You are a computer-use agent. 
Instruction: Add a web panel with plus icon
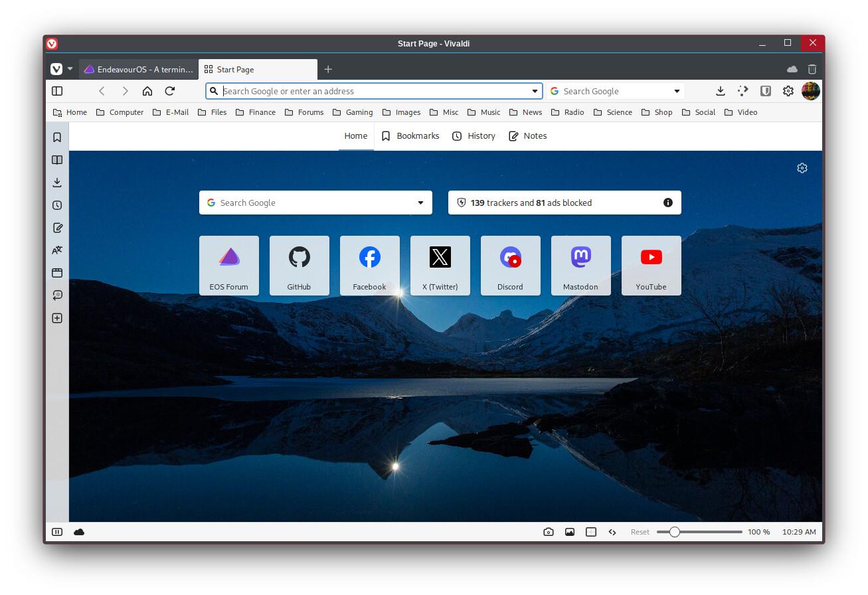(x=57, y=318)
